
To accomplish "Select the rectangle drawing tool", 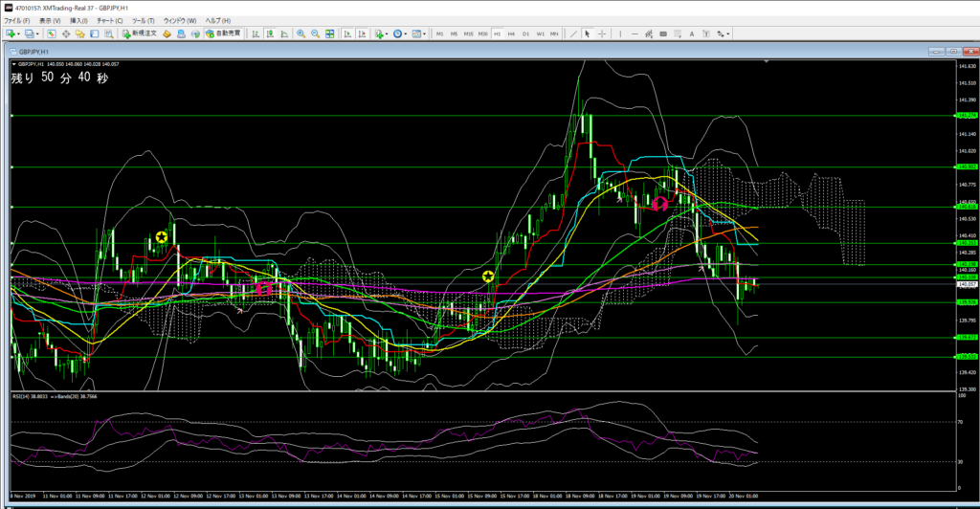I will [x=664, y=33].
